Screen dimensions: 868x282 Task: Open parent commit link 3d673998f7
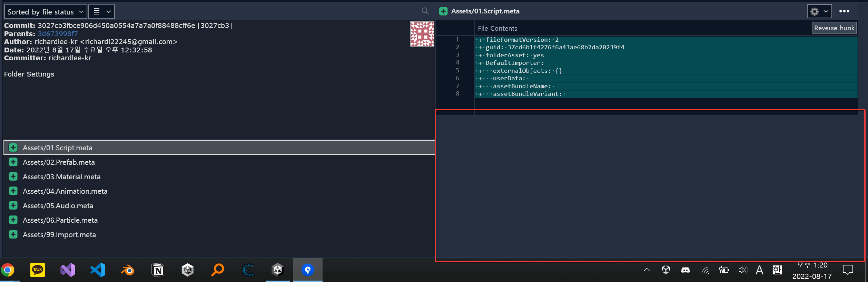click(58, 34)
